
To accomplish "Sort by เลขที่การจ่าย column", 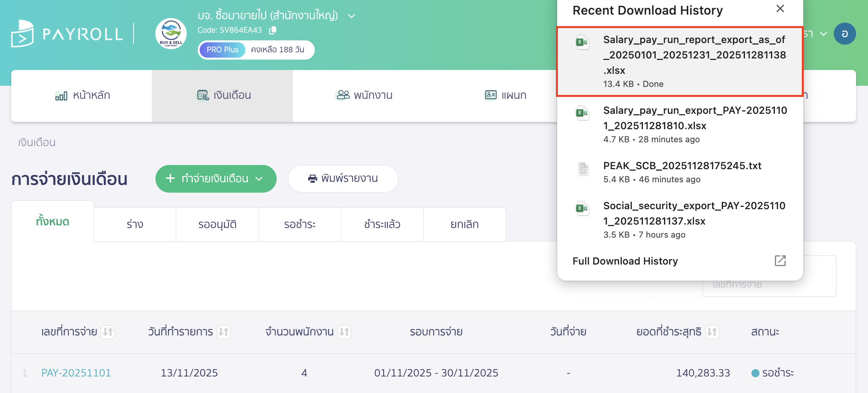I will click(x=108, y=332).
